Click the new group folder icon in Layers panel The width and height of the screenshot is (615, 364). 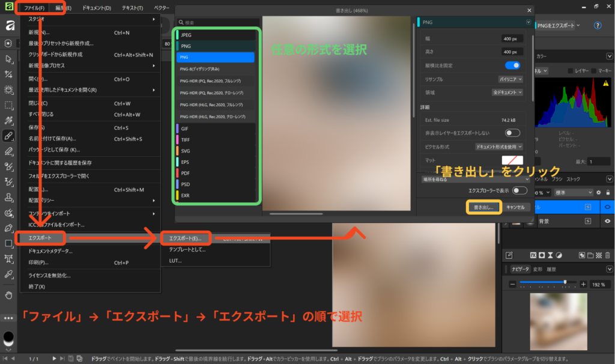[x=590, y=255]
